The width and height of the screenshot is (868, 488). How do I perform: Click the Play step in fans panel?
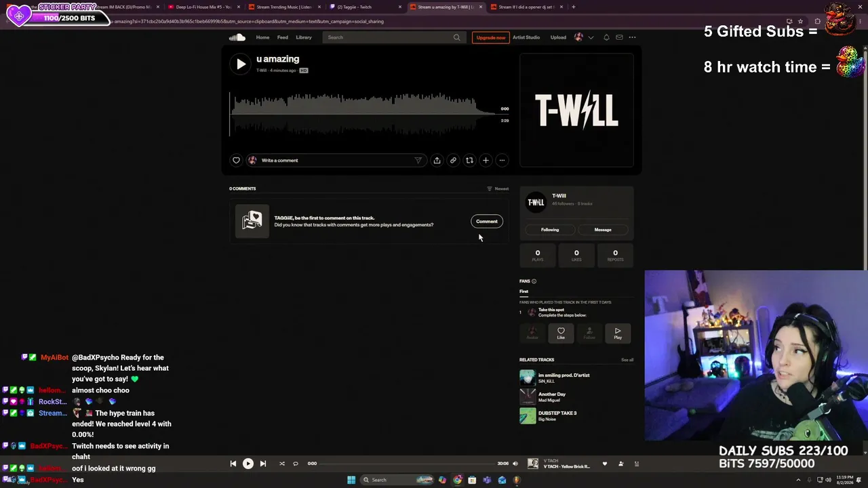[618, 333]
